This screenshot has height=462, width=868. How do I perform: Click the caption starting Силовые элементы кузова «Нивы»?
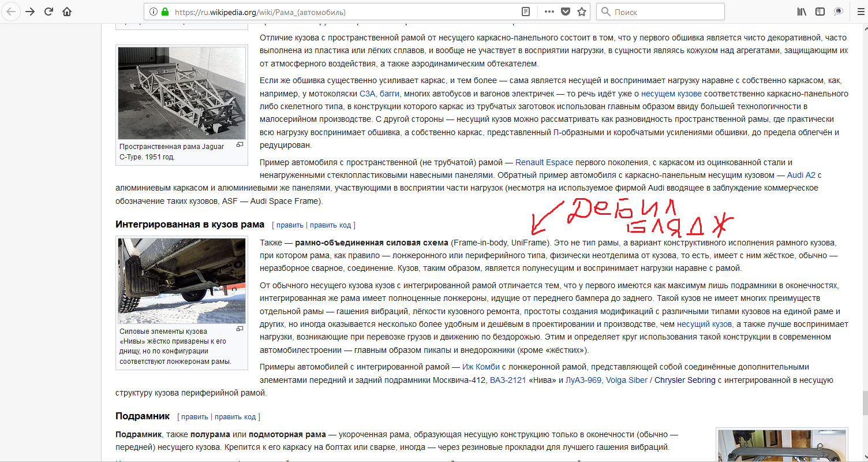pos(175,346)
